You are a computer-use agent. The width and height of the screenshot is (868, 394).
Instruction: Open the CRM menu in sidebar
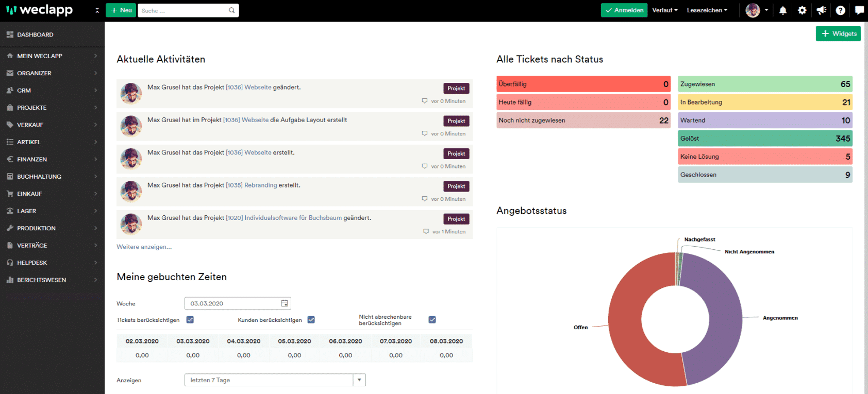24,91
